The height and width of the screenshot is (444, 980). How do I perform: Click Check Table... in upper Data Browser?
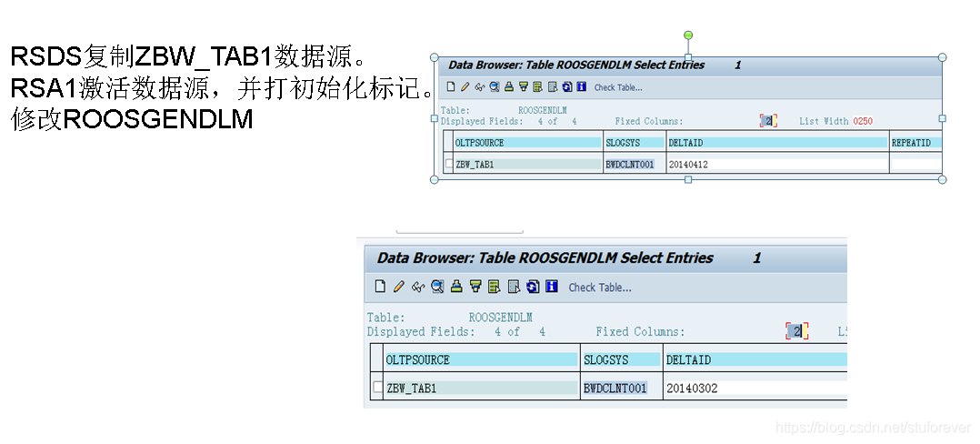pyautogui.click(x=618, y=87)
